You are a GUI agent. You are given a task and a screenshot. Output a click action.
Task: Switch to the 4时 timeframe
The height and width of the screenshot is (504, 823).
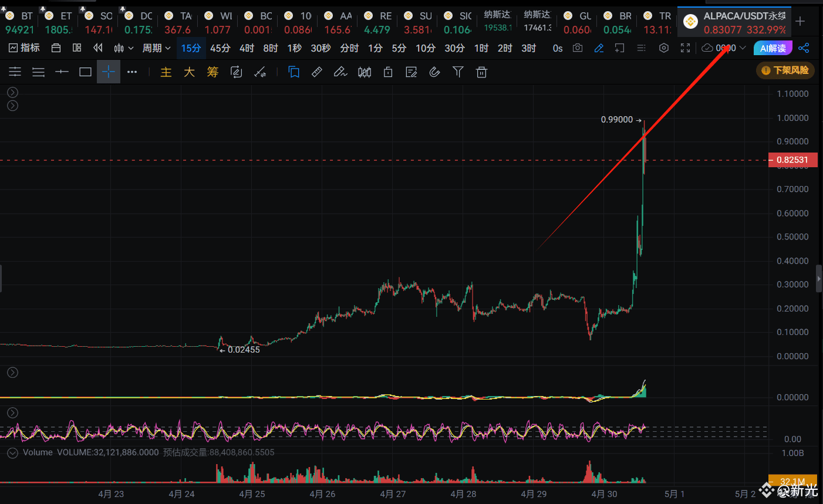pos(247,48)
